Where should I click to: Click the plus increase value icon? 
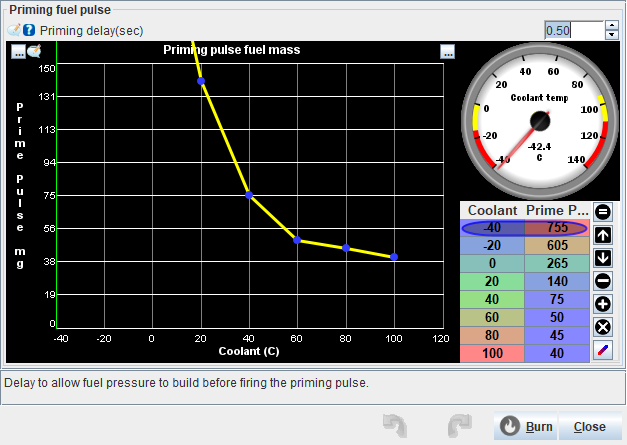603,304
